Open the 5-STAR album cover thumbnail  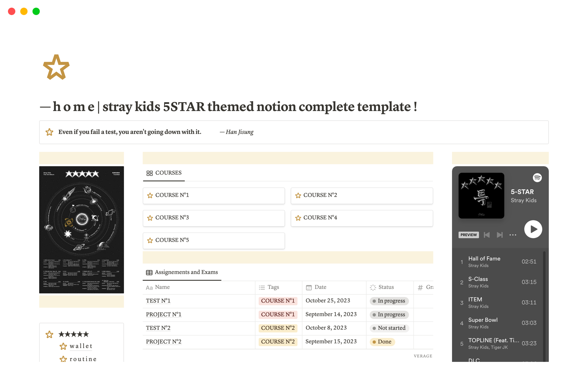pos(481,196)
